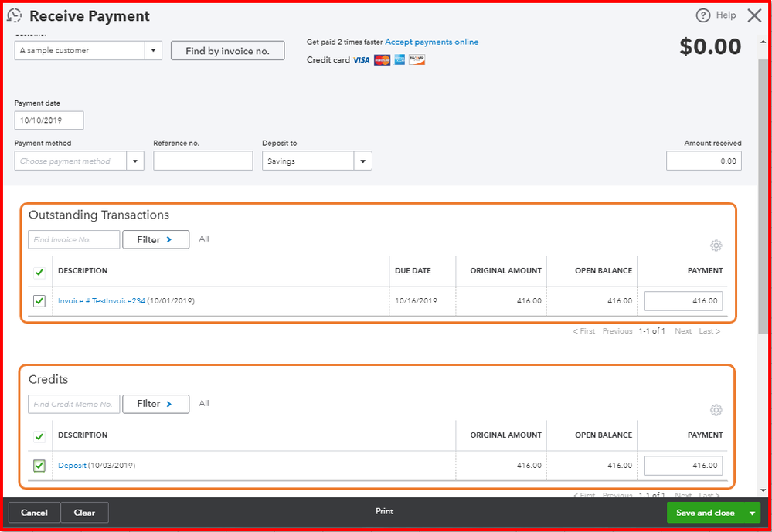The height and width of the screenshot is (532, 772).
Task: Open the Help menu via question mark icon
Action: [702, 15]
